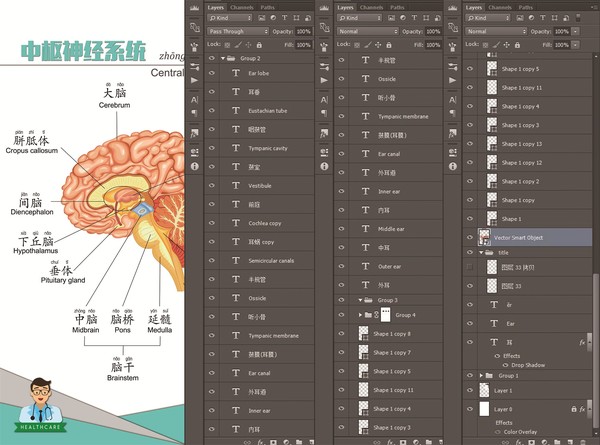The width and height of the screenshot is (600, 445).
Task: Hide the Eustachian tube layer
Action: pos(212,111)
